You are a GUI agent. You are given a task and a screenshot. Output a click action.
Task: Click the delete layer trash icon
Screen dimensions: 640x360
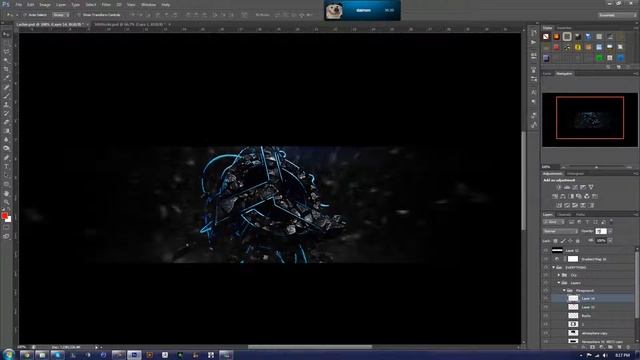[x=628, y=347]
